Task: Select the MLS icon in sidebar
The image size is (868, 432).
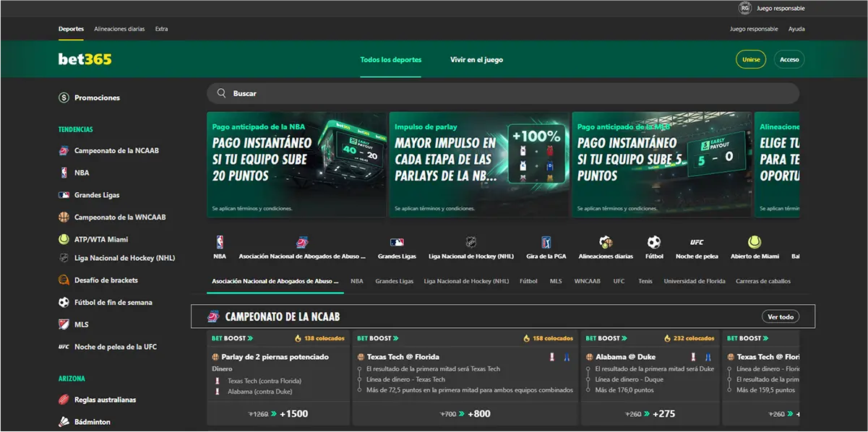Action: point(64,325)
